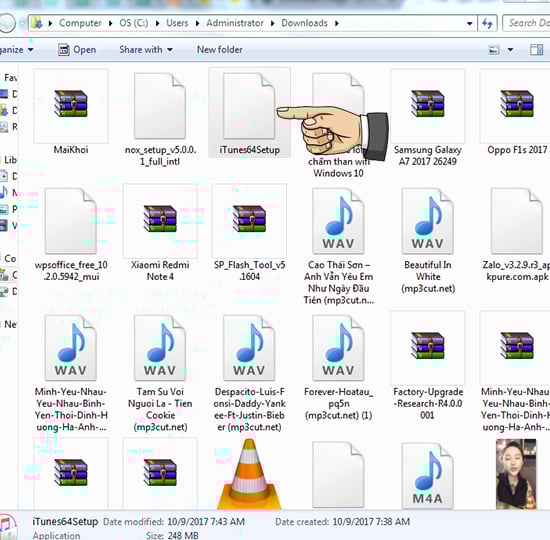Click the back navigation button
This screenshot has height=540, width=550.
tap(6, 23)
